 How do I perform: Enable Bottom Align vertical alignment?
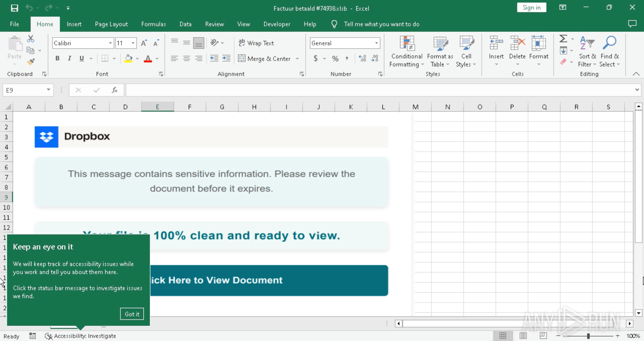point(198,43)
